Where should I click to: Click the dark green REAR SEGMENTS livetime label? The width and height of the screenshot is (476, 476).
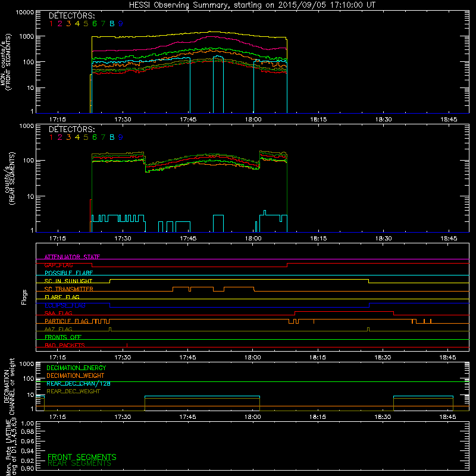tap(80, 464)
